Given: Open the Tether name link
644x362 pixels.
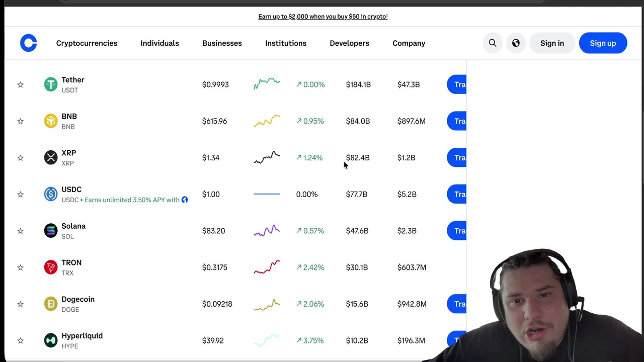Looking at the screenshot, I should (x=73, y=80).
